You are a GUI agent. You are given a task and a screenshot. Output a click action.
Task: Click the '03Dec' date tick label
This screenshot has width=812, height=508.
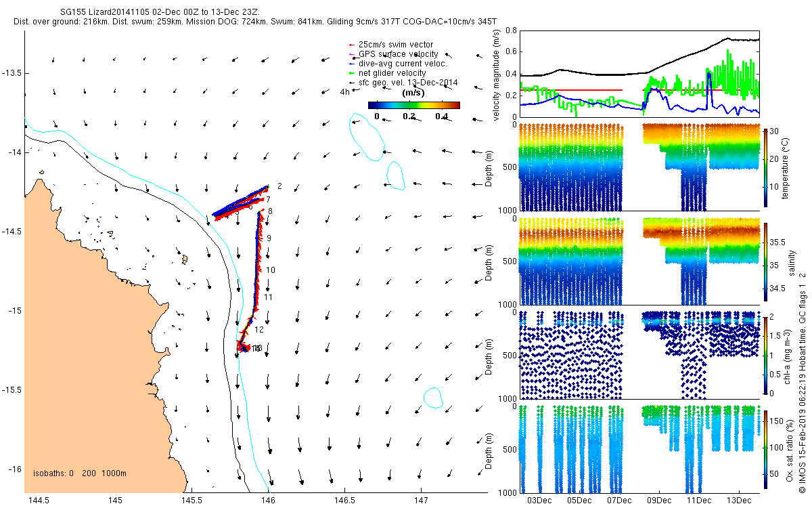(539, 501)
